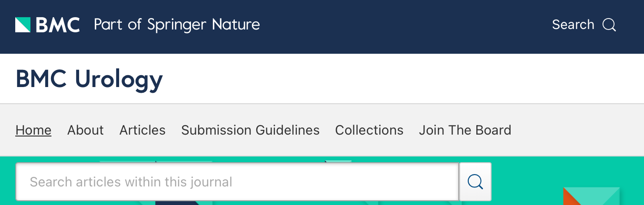The height and width of the screenshot is (205, 644).
Task: Open Submission Guidelines in the navigation
Action: tap(250, 130)
